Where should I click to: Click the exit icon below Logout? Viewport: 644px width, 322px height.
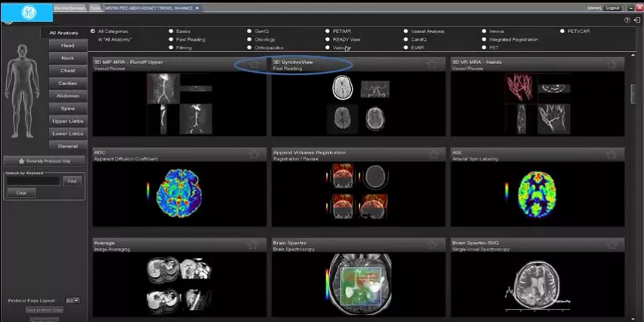coord(636,20)
